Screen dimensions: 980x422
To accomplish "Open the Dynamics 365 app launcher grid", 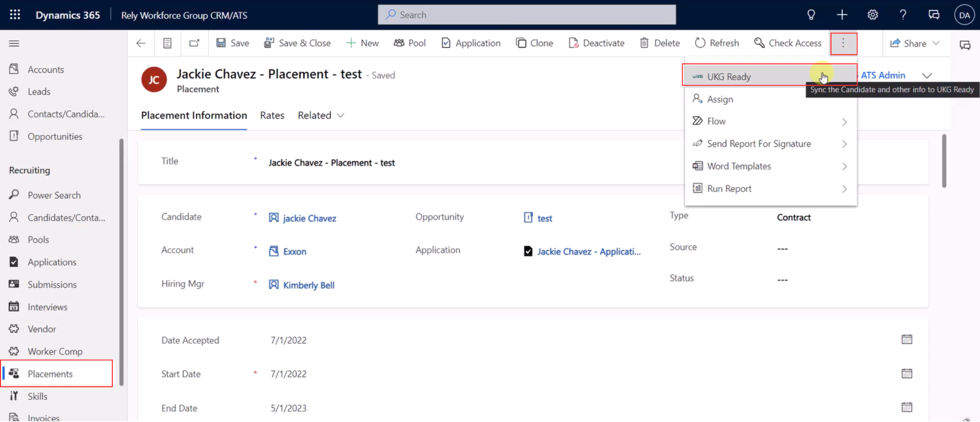I will tap(15, 15).
